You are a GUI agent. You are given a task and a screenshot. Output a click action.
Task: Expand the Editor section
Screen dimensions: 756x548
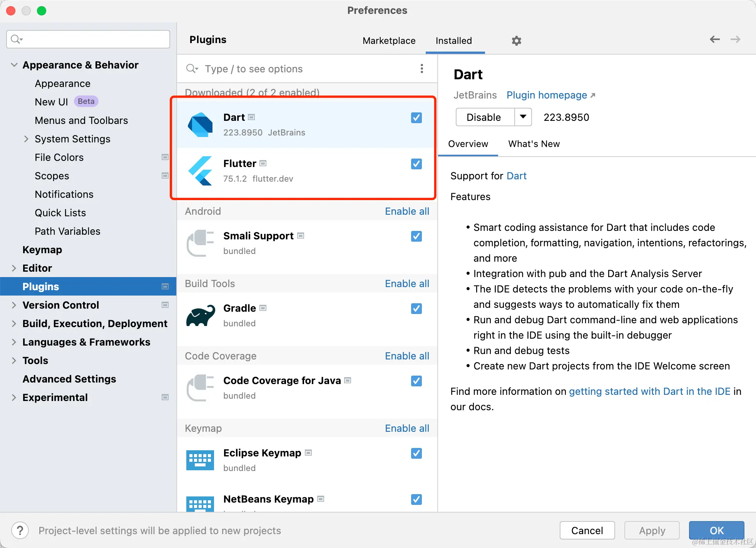click(14, 268)
